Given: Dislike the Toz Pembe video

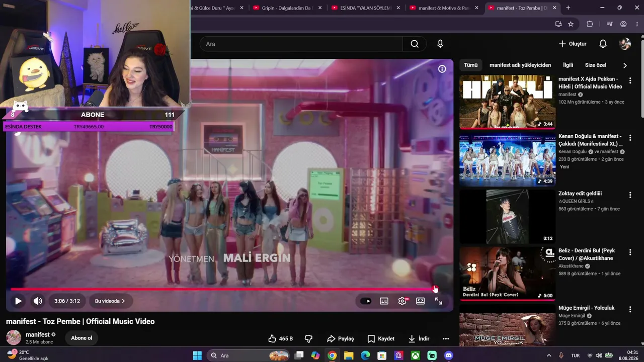Looking at the screenshot, I should (x=309, y=338).
